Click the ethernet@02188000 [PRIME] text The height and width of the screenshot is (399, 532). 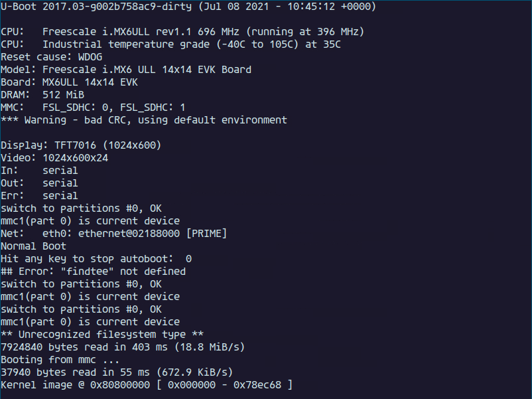[153, 234]
